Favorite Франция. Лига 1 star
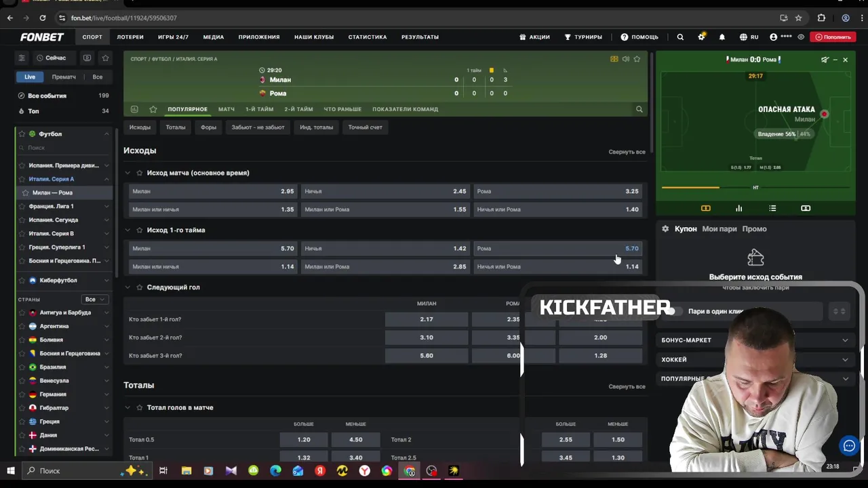 22,206
